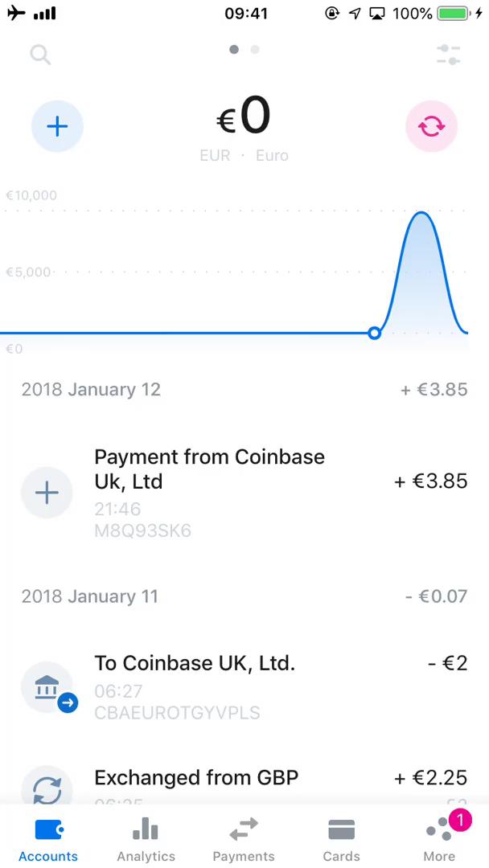Viewport: 489px width, 868px height.
Task: Tap the plus icon on the Coinbase payment row
Action: tap(47, 492)
